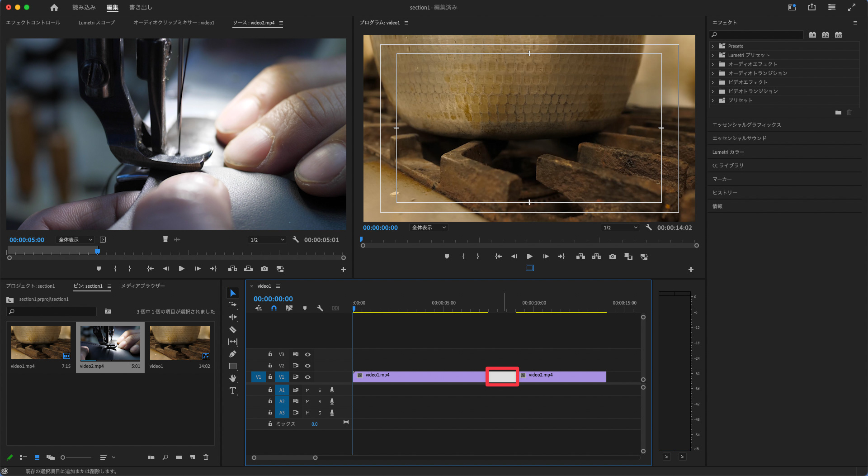Toggle lock on V2 track
The width and height of the screenshot is (868, 476).
coord(270,366)
